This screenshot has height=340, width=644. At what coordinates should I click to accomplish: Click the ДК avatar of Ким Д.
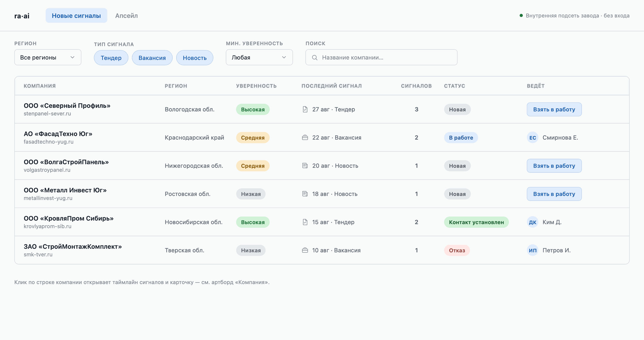pos(532,222)
